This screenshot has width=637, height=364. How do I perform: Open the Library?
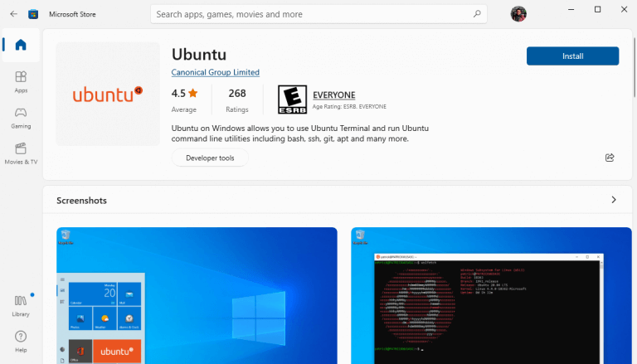click(21, 306)
